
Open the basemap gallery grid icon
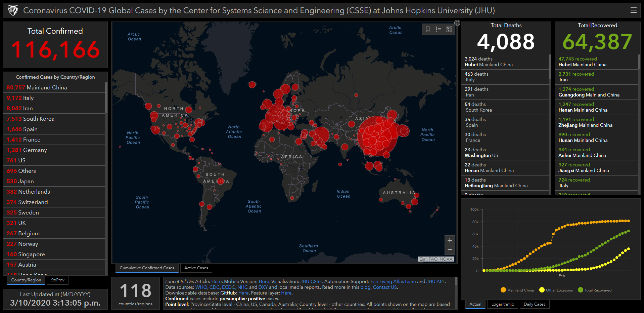(449, 29)
